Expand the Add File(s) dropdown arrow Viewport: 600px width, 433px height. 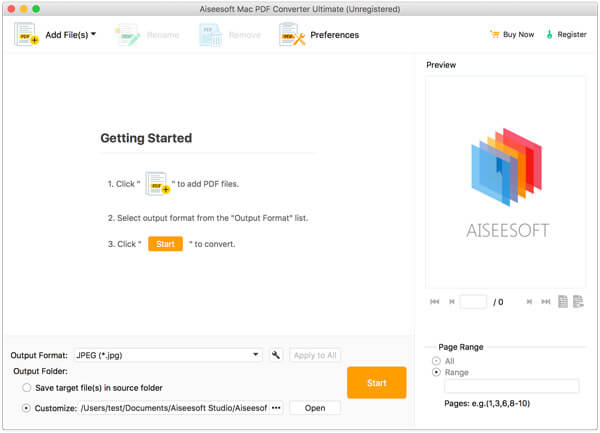coord(93,34)
